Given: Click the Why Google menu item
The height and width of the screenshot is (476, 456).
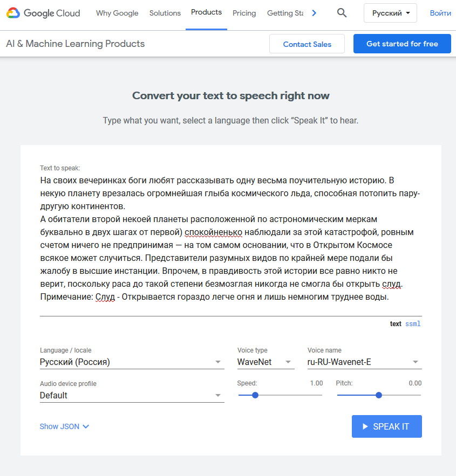Looking at the screenshot, I should click(117, 13).
